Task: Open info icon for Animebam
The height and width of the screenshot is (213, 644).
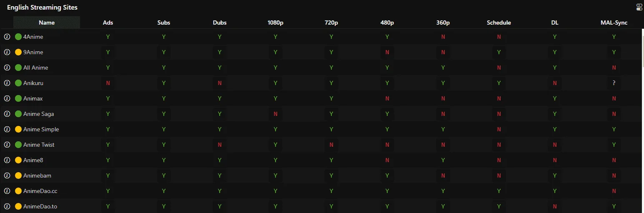Action: pyautogui.click(x=7, y=175)
